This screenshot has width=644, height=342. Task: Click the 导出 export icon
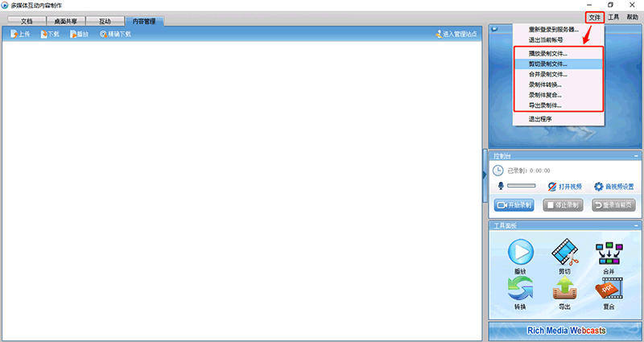click(565, 290)
